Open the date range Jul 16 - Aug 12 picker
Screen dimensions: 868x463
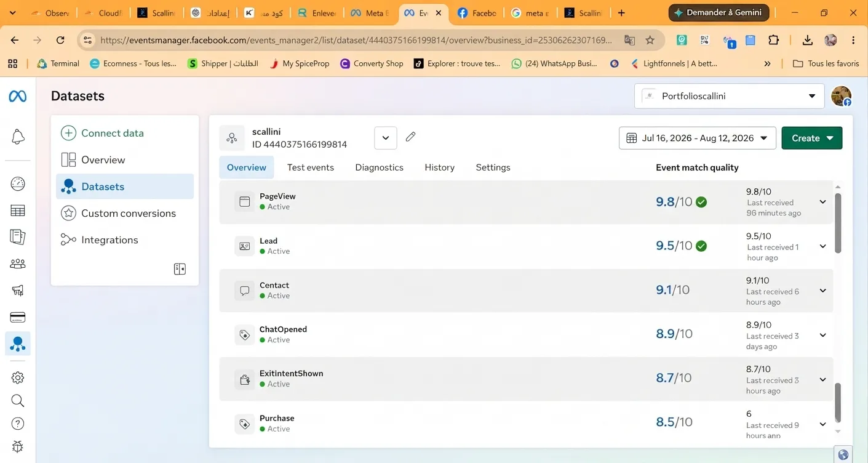[x=698, y=138]
